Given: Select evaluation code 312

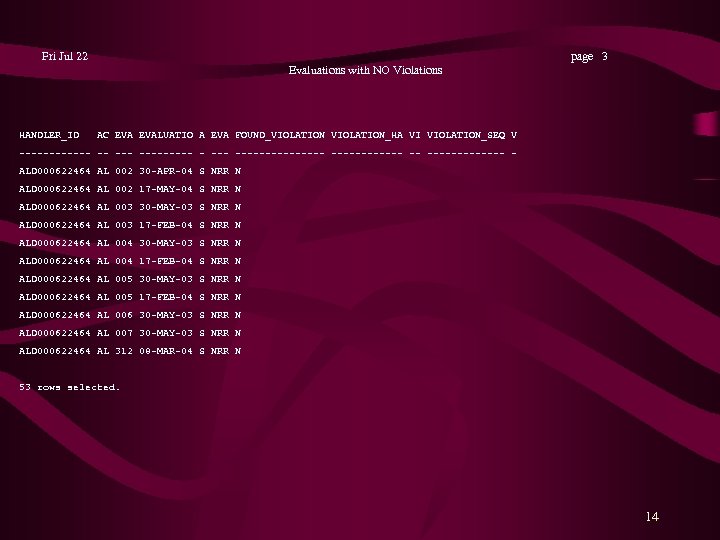Looking at the screenshot, I should click(124, 351).
